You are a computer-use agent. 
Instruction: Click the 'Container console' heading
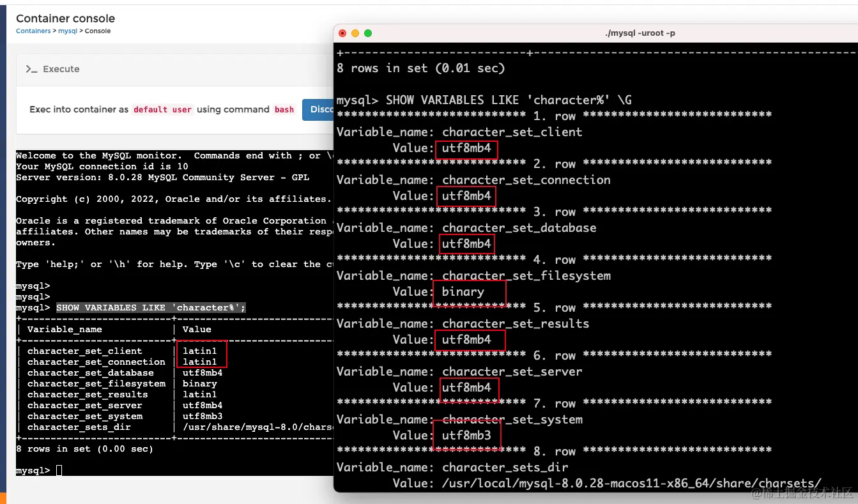click(x=66, y=19)
